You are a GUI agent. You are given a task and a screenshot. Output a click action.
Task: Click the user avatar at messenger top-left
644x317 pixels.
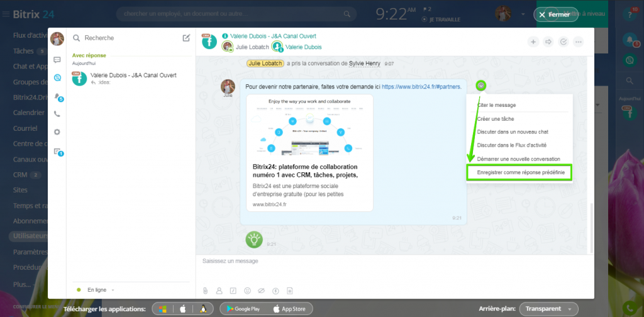click(57, 38)
